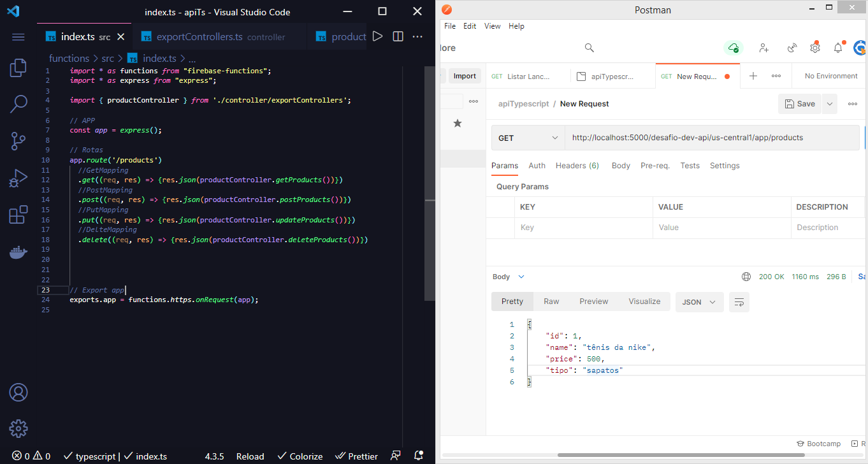
Task: Select the Headers (6) request tab
Action: (x=577, y=166)
